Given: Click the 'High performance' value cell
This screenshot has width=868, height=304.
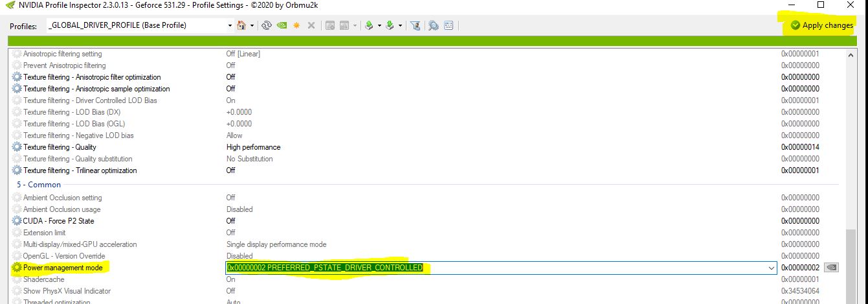Looking at the screenshot, I should (x=253, y=147).
